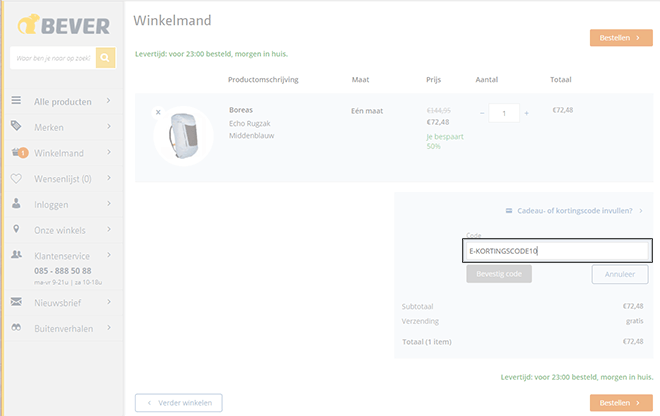Open the Winkelmand basket icon with badge

click(x=19, y=152)
